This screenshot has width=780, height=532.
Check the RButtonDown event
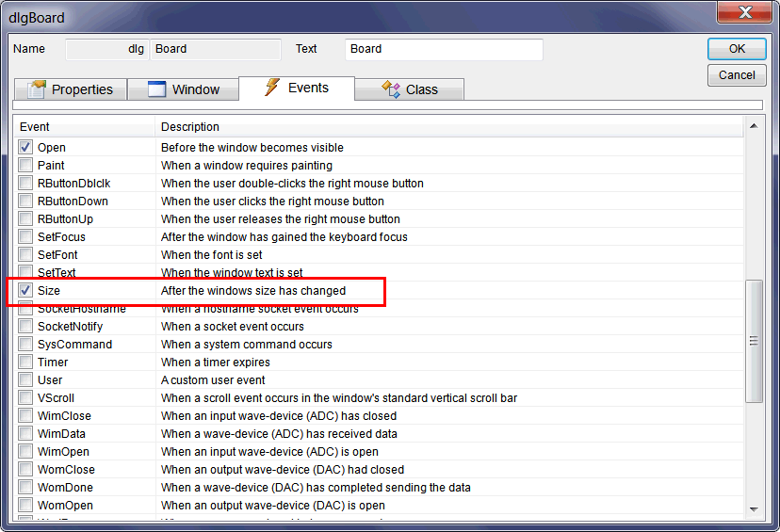click(25, 201)
